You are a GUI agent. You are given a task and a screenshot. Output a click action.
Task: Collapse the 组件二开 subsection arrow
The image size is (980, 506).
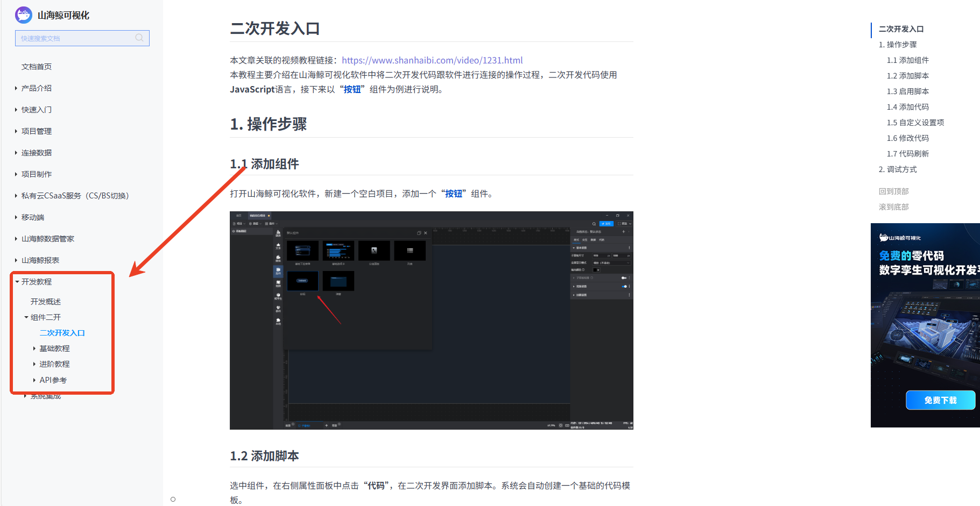pos(26,317)
